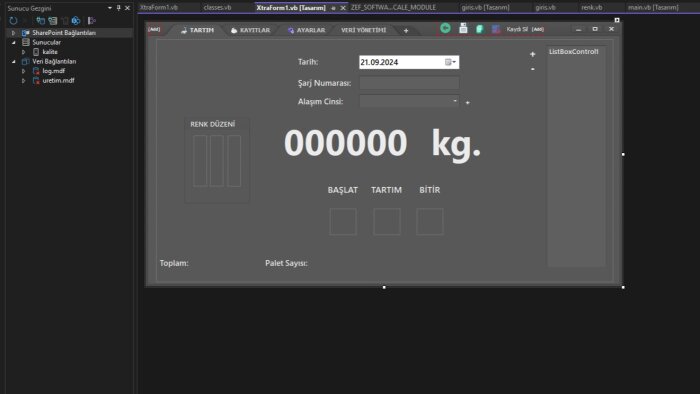Click the Şarj Numarası input field
The width and height of the screenshot is (700, 394).
[409, 83]
